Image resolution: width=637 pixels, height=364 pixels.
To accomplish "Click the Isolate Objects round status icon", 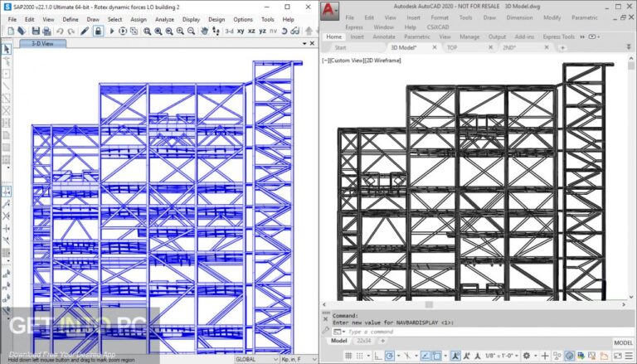I will point(570,356).
